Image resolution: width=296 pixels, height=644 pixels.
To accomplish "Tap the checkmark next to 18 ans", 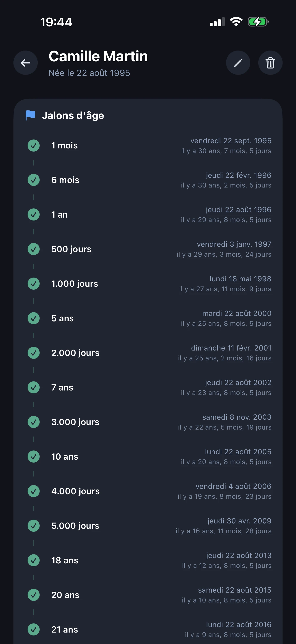I will click(34, 560).
